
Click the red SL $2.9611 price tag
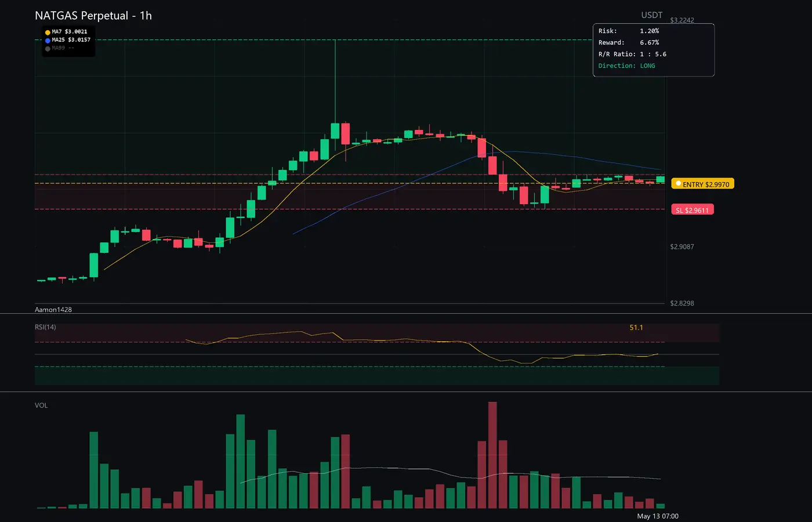(693, 210)
